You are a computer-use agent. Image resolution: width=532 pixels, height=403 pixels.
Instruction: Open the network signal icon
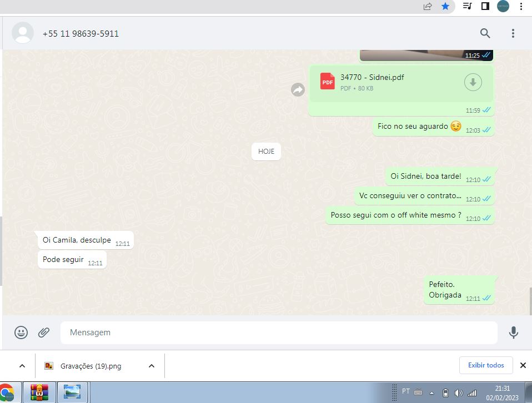click(472, 393)
